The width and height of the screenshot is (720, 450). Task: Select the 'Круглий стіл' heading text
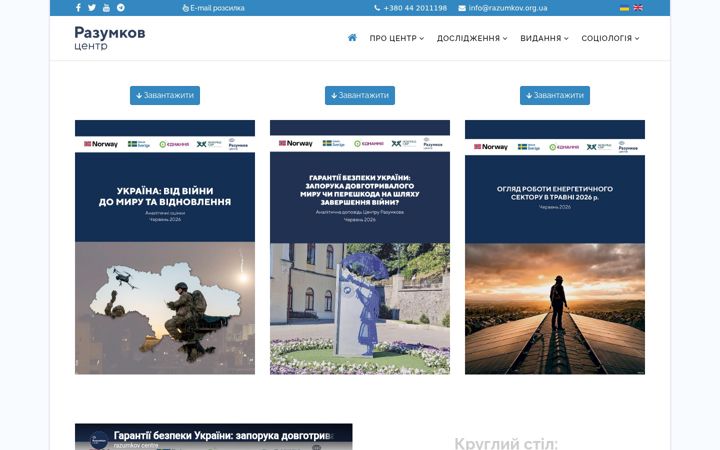(x=506, y=444)
